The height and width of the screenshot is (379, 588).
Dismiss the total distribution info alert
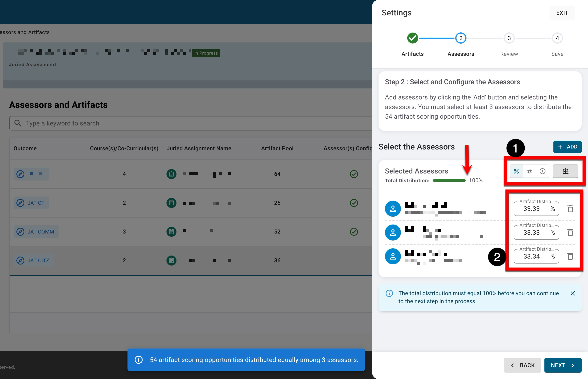[x=573, y=293]
